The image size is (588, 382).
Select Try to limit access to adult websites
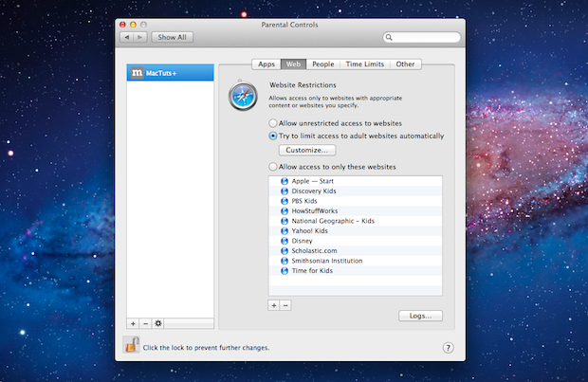tap(272, 136)
